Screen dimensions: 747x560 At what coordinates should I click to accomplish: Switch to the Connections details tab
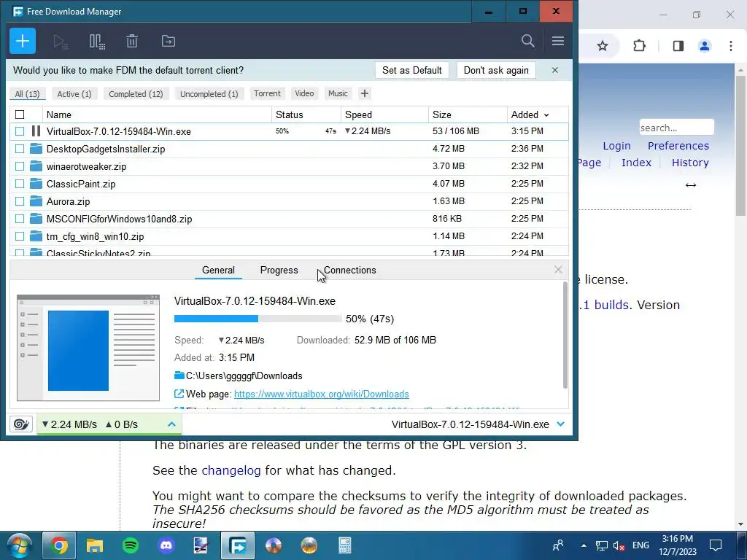(x=349, y=270)
